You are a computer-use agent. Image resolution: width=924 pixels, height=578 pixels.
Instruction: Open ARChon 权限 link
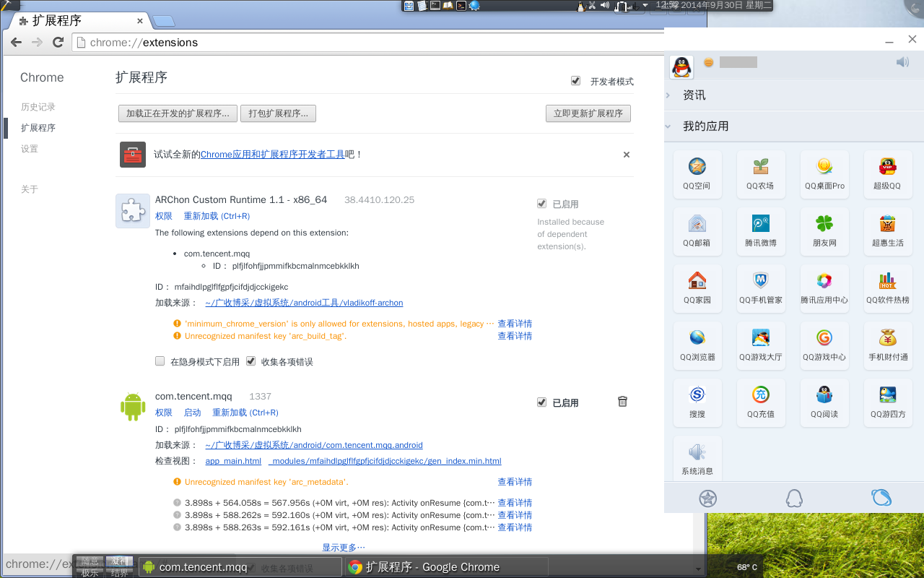(164, 216)
